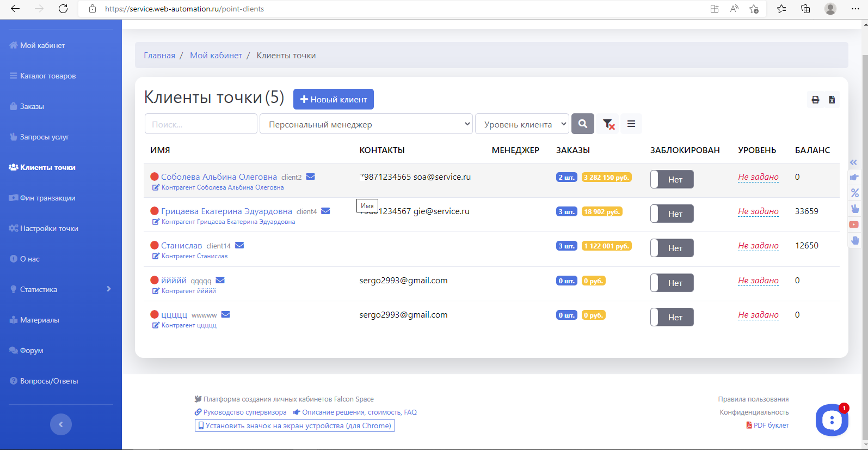The width and height of the screenshot is (868, 450).
Task: Open the YouTube icon in right panel
Action: (854, 224)
